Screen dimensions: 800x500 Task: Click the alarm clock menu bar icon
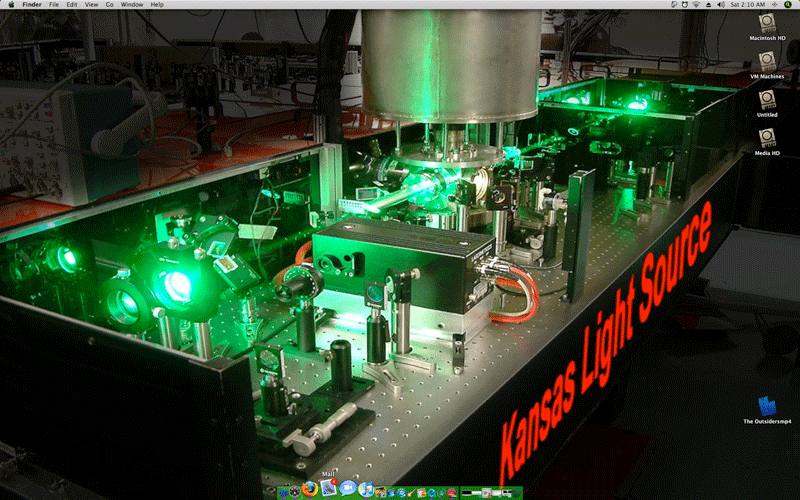point(685,4)
